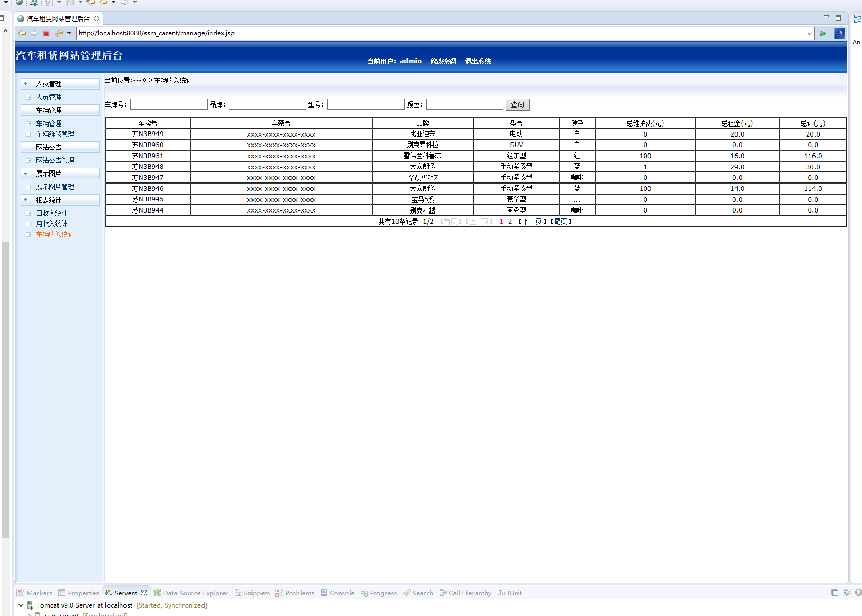Stop loading the browser page
Image resolution: width=862 pixels, height=616 pixels.
point(46,33)
